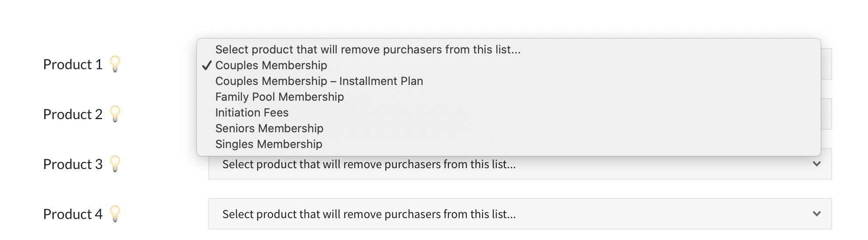Click the lightbulb hint icon beside Product 3

click(x=115, y=164)
